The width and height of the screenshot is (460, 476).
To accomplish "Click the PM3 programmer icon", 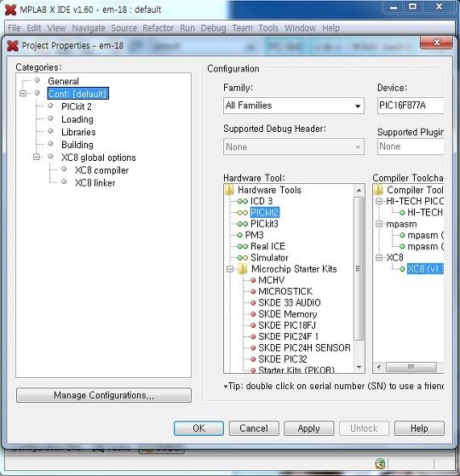I will coord(239,235).
